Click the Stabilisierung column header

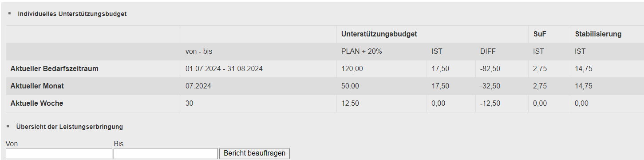coord(598,34)
